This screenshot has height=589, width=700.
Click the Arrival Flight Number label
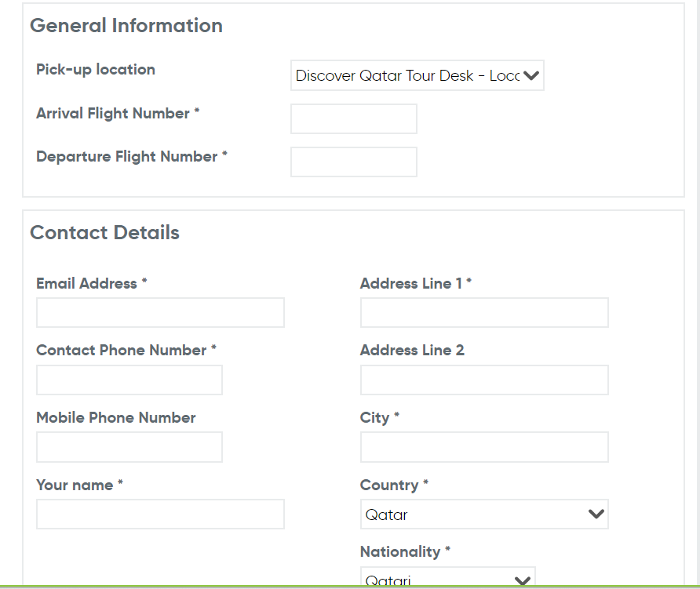(x=117, y=114)
